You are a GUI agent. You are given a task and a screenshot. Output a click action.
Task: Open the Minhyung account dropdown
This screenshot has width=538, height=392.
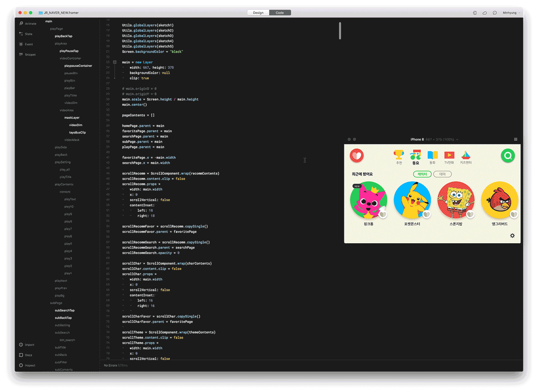pos(511,13)
